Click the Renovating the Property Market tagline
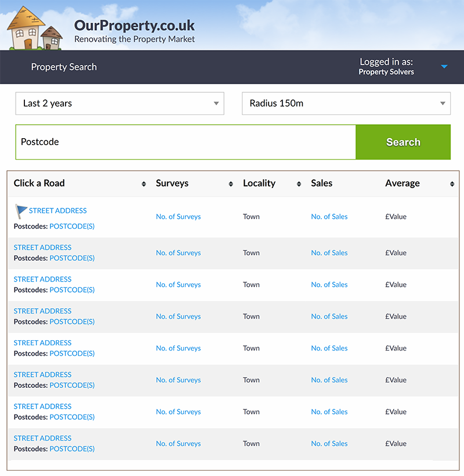The width and height of the screenshot is (464, 476). 135,39
